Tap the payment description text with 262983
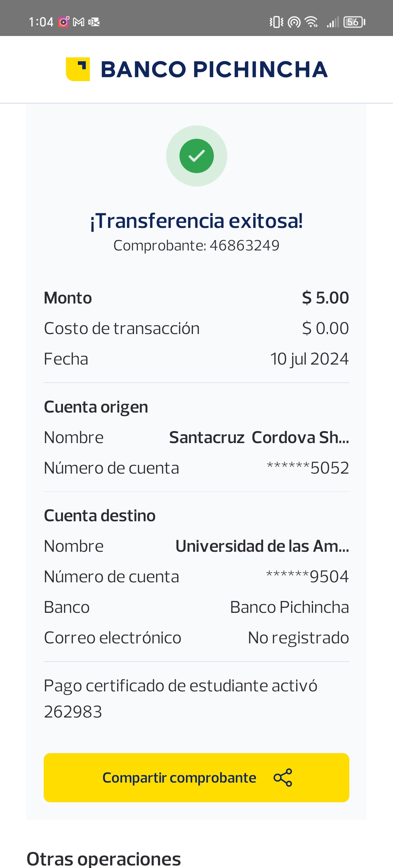The image size is (393, 868). coord(180,699)
